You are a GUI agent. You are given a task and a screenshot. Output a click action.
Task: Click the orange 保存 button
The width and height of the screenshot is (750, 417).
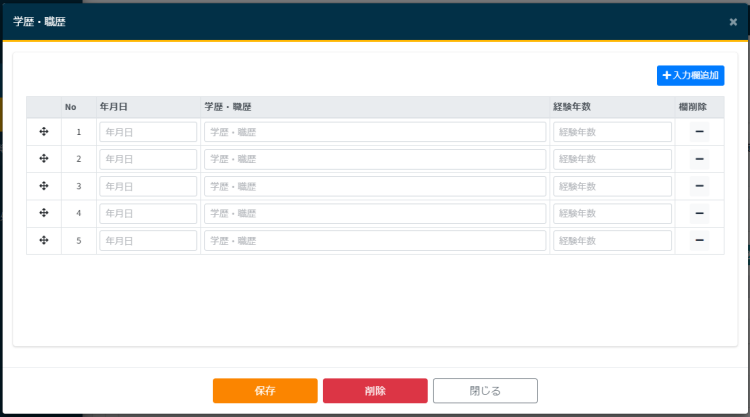point(265,391)
